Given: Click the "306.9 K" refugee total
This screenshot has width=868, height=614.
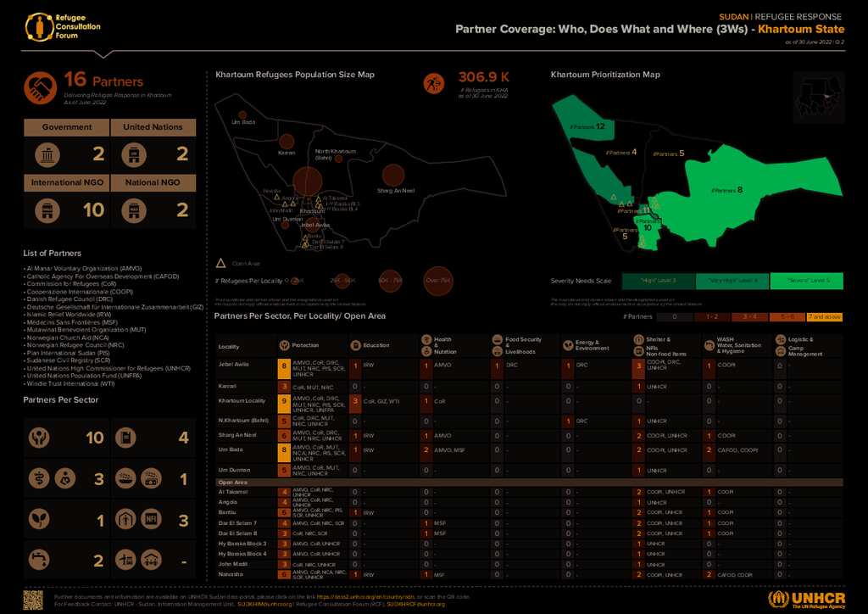Looking at the screenshot, I should [x=484, y=77].
